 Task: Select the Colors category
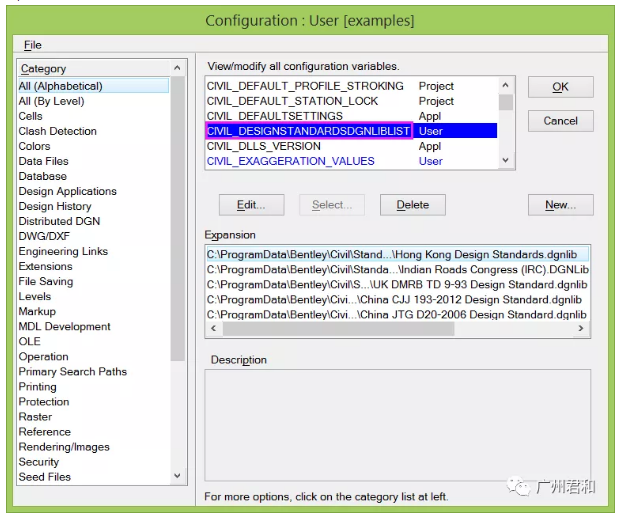coord(94,146)
